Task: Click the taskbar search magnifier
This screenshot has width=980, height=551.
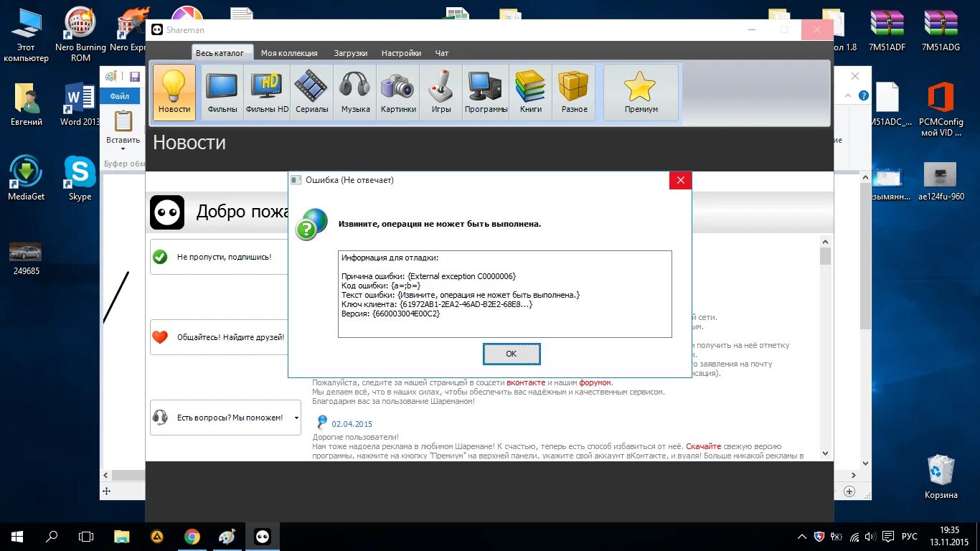Action: pos(52,537)
